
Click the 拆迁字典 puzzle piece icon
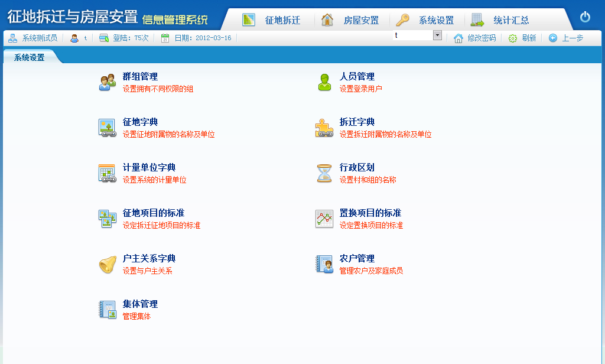tap(324, 128)
